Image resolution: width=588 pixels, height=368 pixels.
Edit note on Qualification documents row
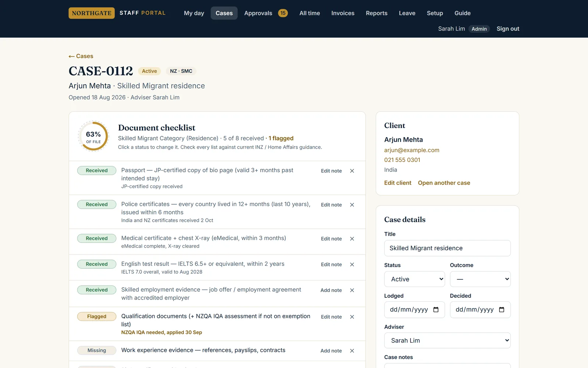click(x=331, y=316)
